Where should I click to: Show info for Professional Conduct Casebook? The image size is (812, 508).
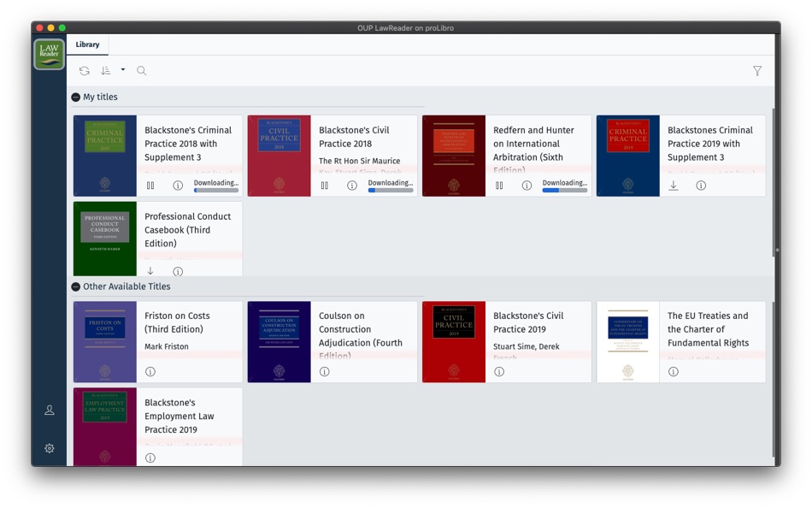click(178, 271)
